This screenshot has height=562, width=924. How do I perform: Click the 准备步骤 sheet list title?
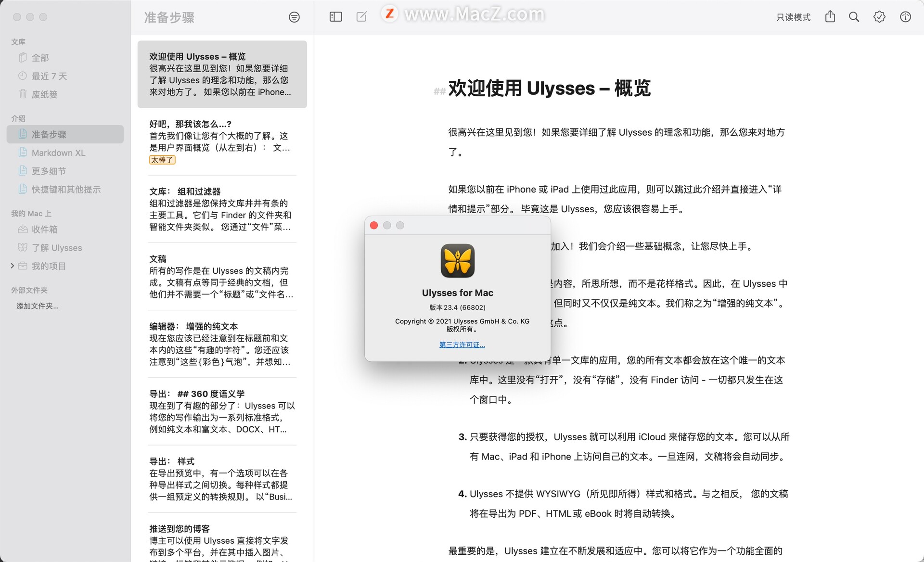coord(169,18)
